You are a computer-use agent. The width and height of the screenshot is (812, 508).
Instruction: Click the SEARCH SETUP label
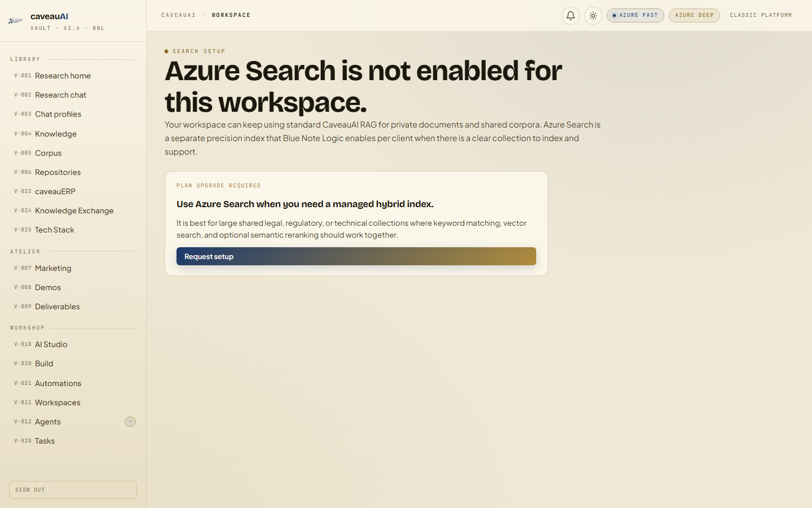click(199, 51)
